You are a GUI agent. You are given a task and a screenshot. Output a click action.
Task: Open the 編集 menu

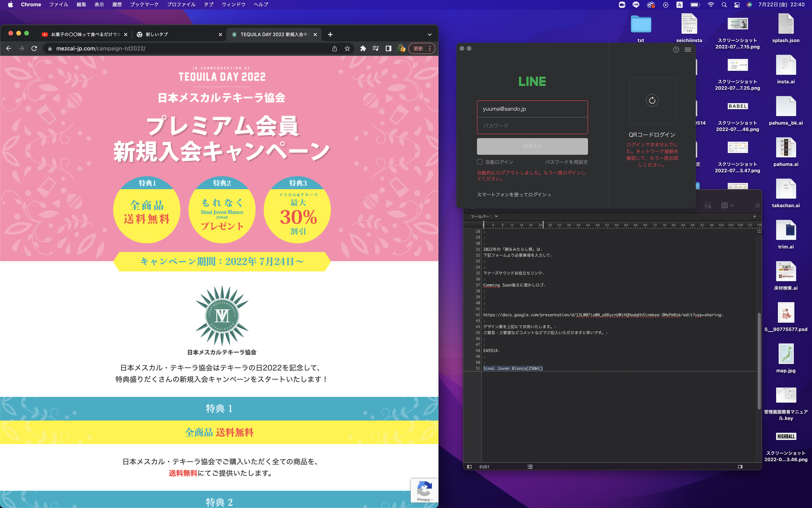click(81, 5)
